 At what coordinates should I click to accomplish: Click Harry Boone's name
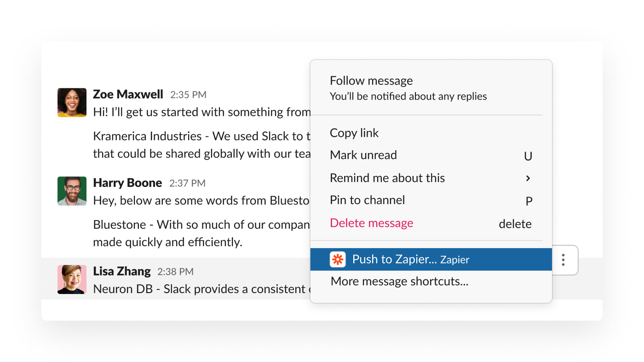127,183
